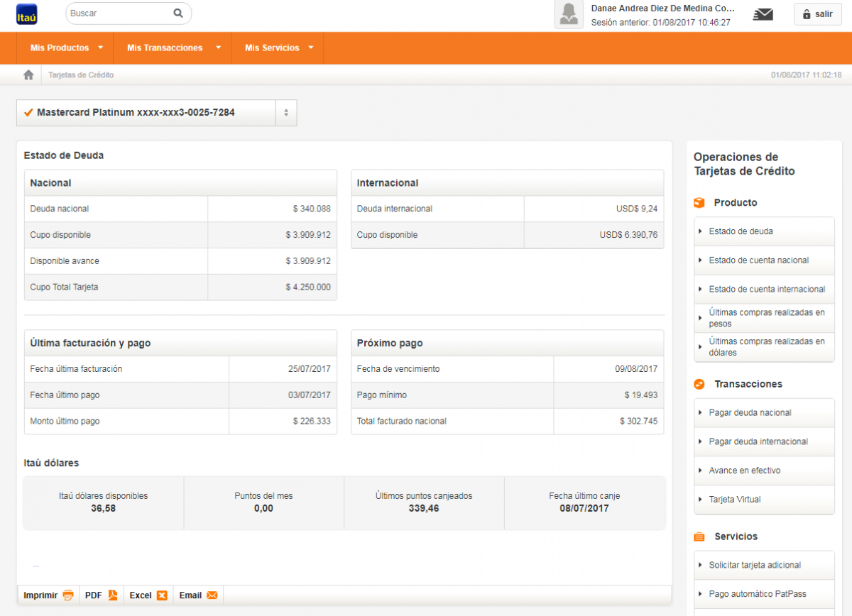Viewport: 852px width, 616px height.
Task: Click international Cupo disponible USD$ 6.390,76
Action: [x=628, y=235]
